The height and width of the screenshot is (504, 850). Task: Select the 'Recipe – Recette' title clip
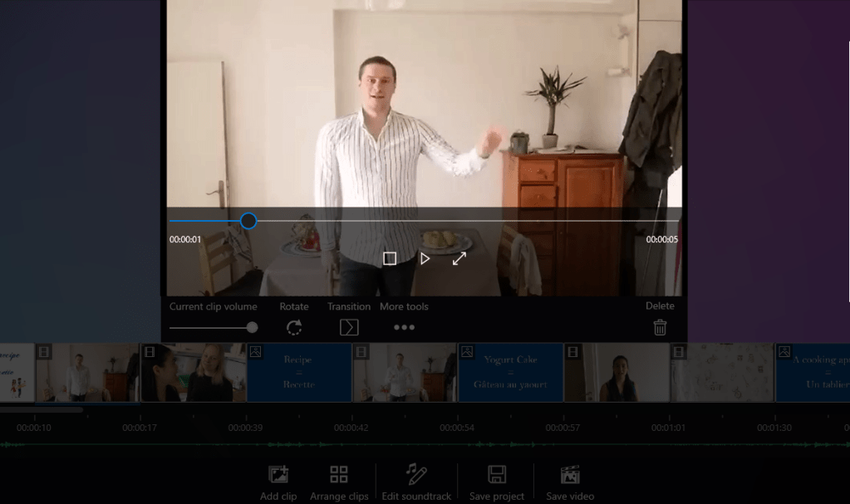point(298,373)
